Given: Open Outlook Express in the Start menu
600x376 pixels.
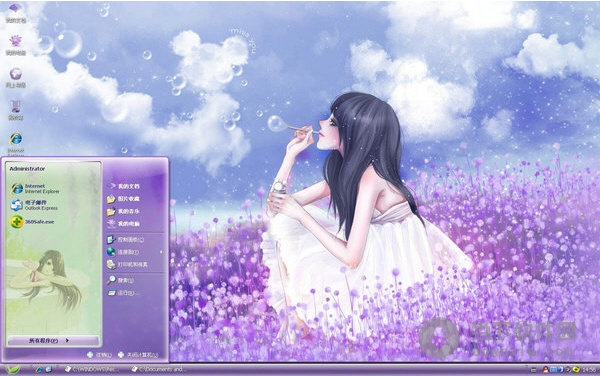Looking at the screenshot, I should point(34,205).
